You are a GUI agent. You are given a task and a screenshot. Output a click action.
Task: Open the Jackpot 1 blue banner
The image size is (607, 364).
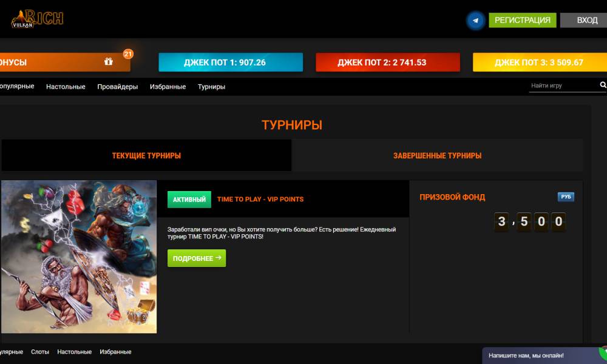[231, 62]
